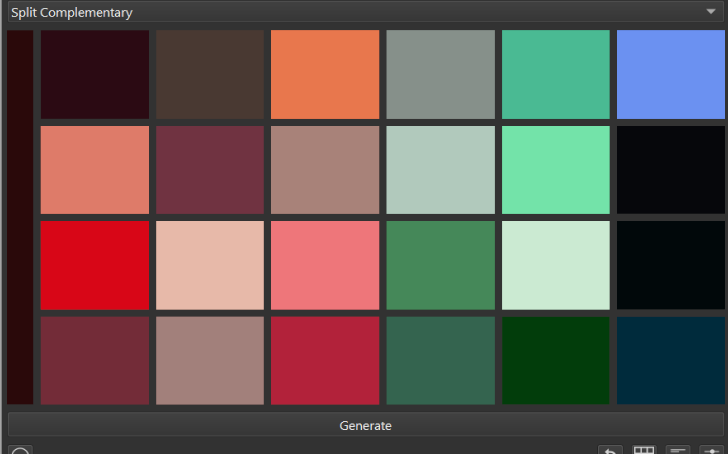Image resolution: width=728 pixels, height=454 pixels.
Task: Pick the salmon pink swatch in third row
Action: click(x=325, y=265)
